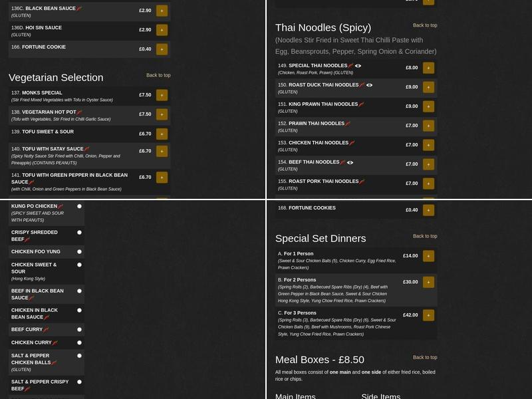Viewport: 532px width, 399px height.
Task: Click the Side Items section heading
Action: [x=380, y=395]
